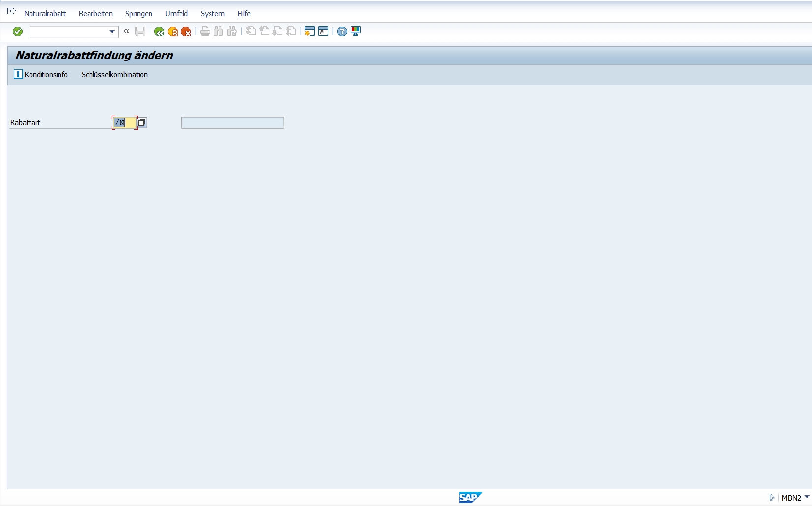Open the MBN2 status bar dropdown

807,497
